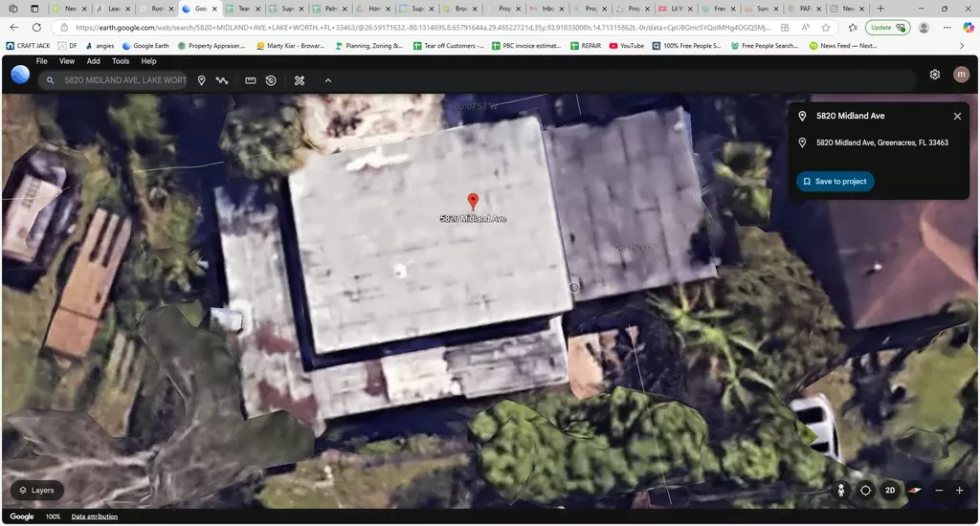Switch to the Lil V YouTube tab
The image size is (980, 526).
(x=676, y=9)
